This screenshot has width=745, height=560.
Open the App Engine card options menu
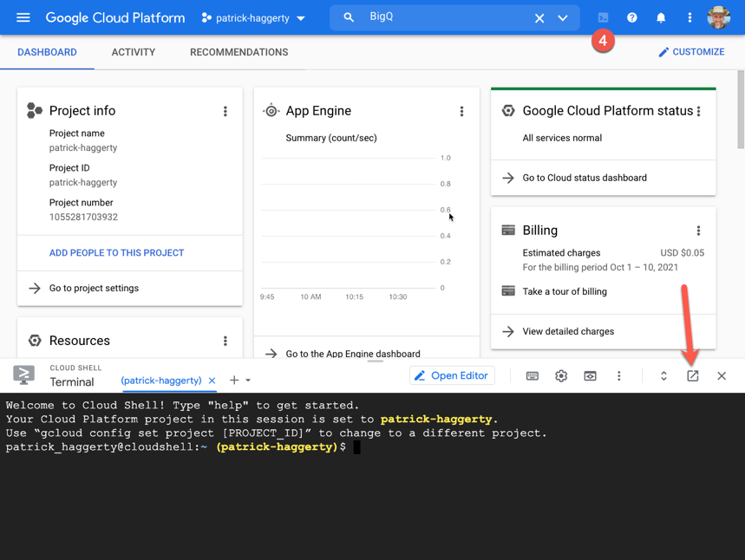[x=461, y=111]
